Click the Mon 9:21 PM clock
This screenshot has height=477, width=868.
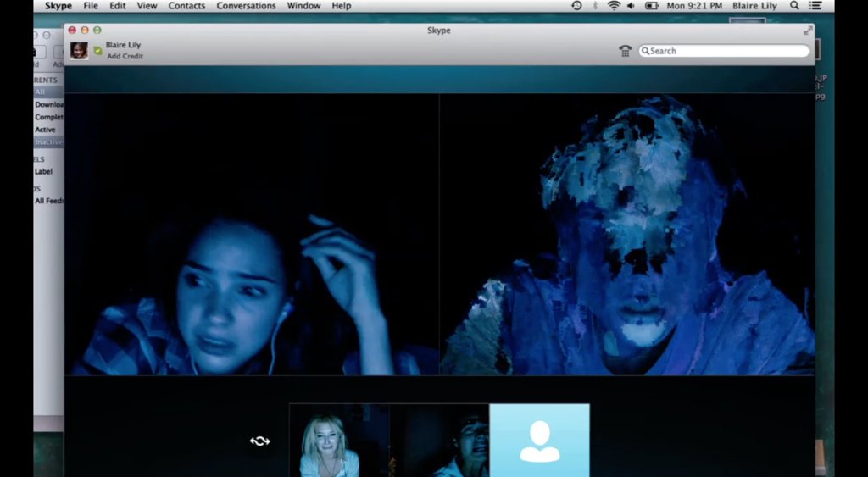(x=694, y=6)
